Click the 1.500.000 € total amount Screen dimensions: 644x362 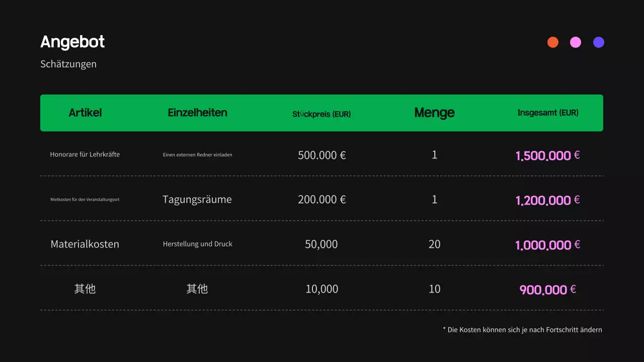pyautogui.click(x=547, y=155)
